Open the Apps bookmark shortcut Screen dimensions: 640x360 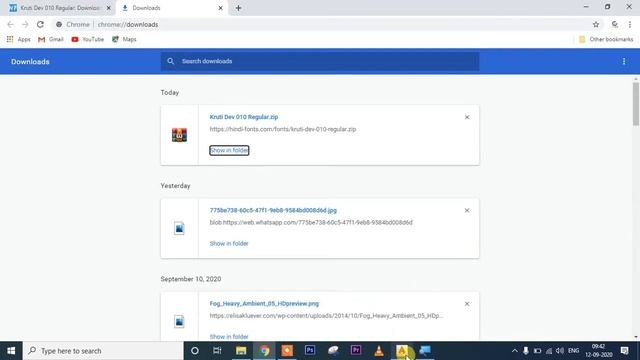pos(18,39)
